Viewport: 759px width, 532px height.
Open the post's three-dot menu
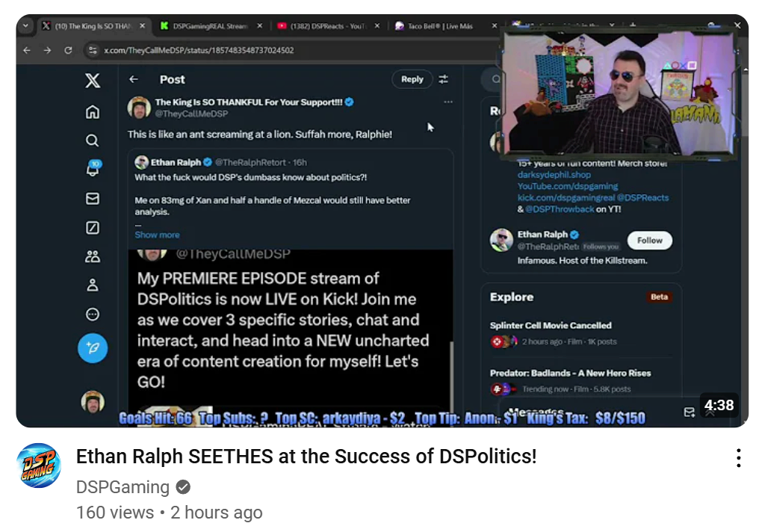tap(448, 102)
